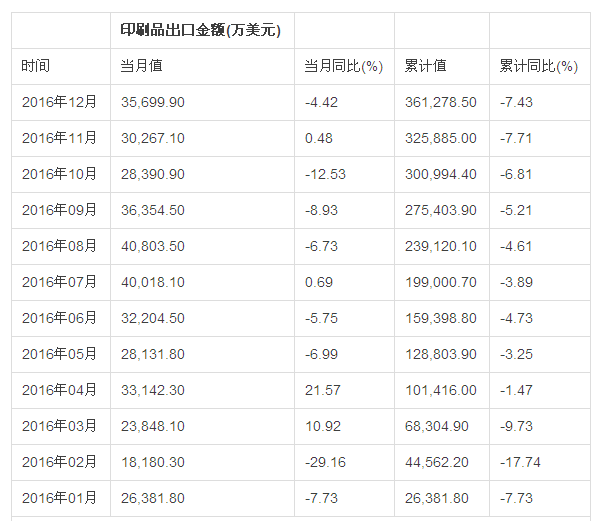Click monthly value 40,018.10
Image resolution: width=600 pixels, height=521 pixels.
pyautogui.click(x=152, y=282)
